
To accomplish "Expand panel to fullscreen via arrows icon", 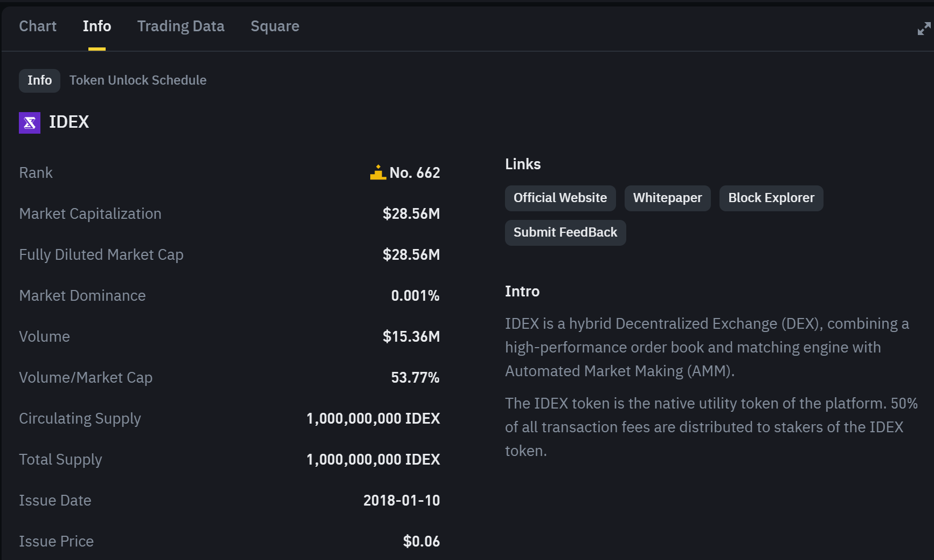I will (x=924, y=29).
